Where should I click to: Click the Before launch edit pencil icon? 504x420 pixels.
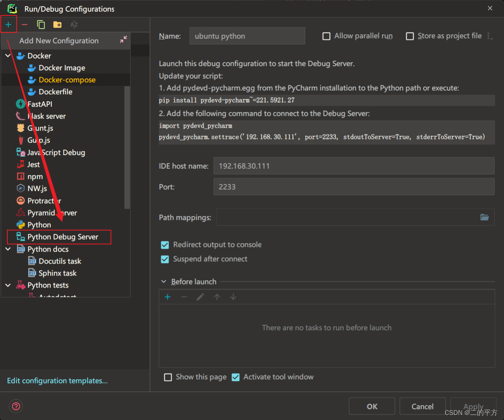pyautogui.click(x=200, y=297)
